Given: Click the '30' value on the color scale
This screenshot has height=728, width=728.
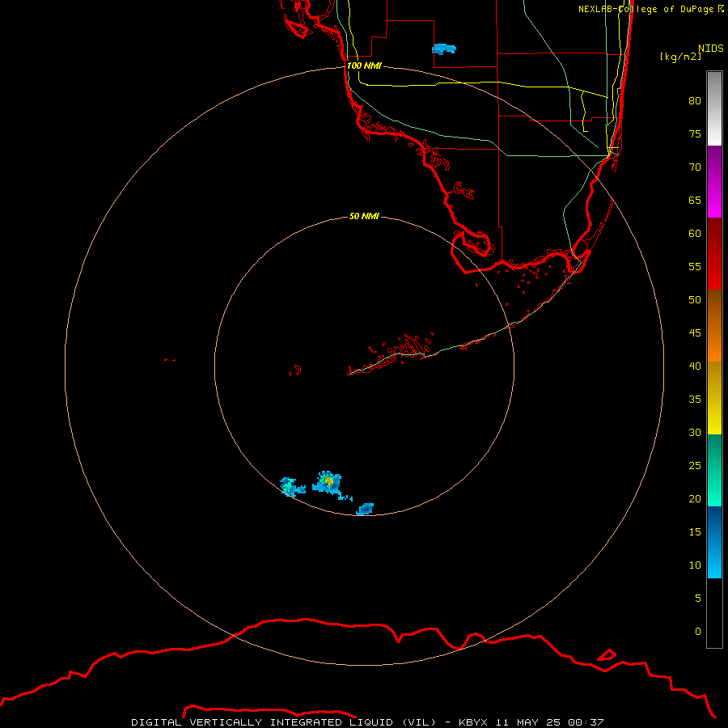Looking at the screenshot, I should pos(695,432).
